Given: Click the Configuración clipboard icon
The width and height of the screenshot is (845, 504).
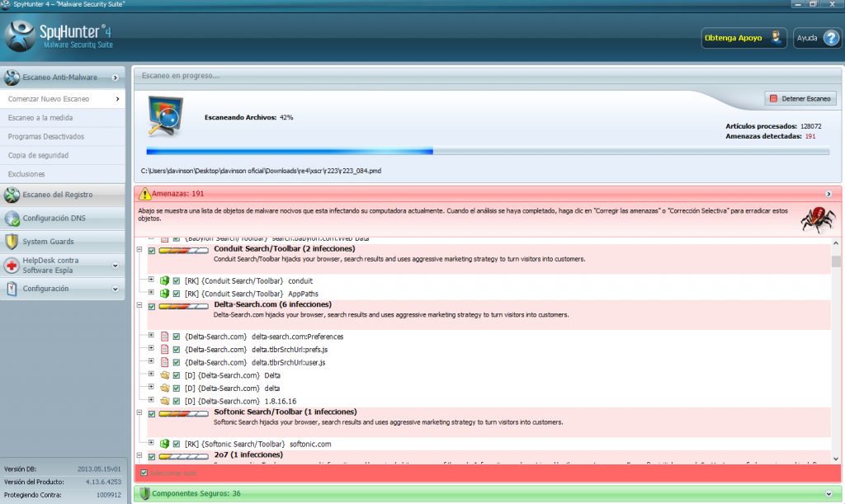Looking at the screenshot, I should tap(12, 289).
